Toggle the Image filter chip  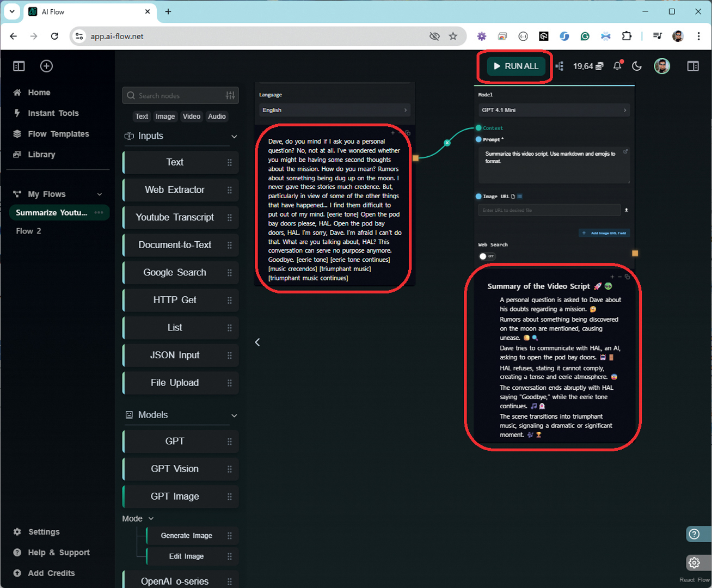tap(165, 117)
